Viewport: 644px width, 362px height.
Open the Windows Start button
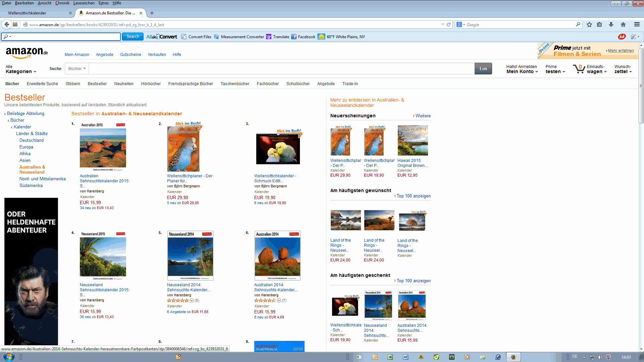pyautogui.click(x=9, y=357)
